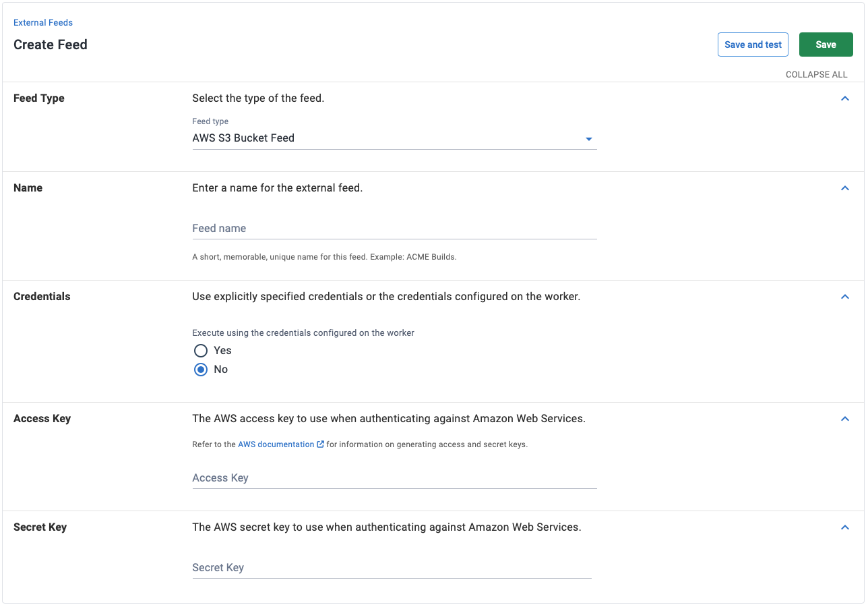
Task: Click the Credentials section label
Action: pyautogui.click(x=42, y=296)
